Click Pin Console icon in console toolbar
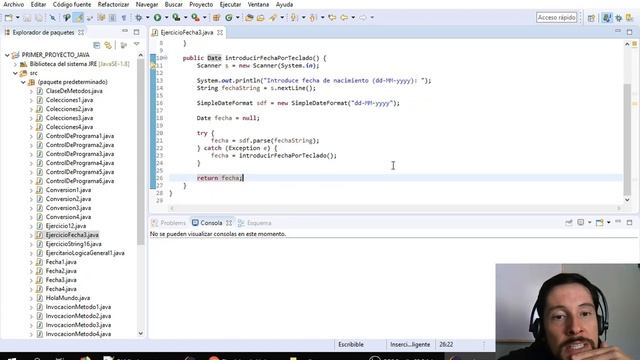 point(569,222)
